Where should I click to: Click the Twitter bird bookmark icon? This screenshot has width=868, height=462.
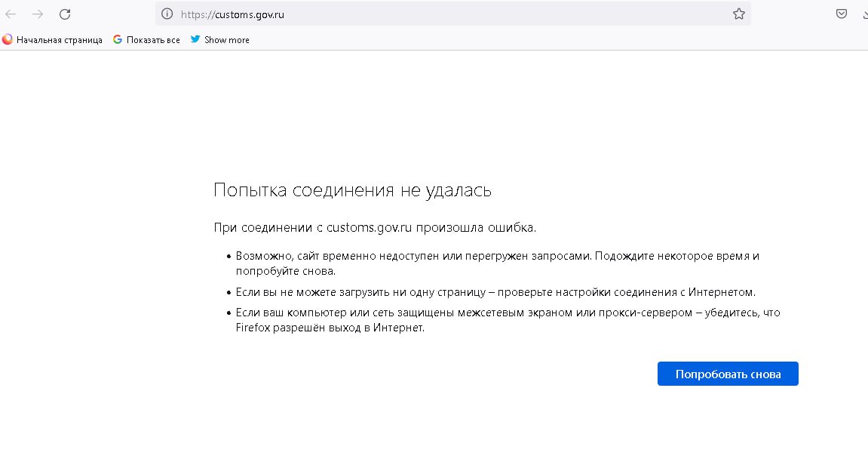[195, 39]
